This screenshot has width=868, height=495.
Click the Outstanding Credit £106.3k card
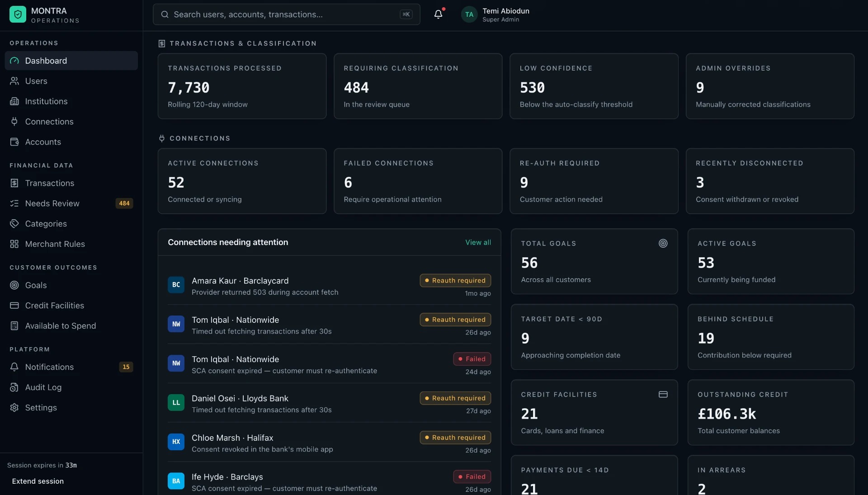pyautogui.click(x=771, y=412)
